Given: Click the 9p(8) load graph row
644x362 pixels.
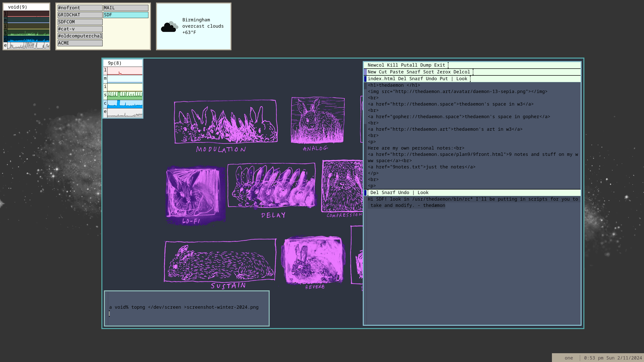Looking at the screenshot, I should pyautogui.click(x=125, y=71).
